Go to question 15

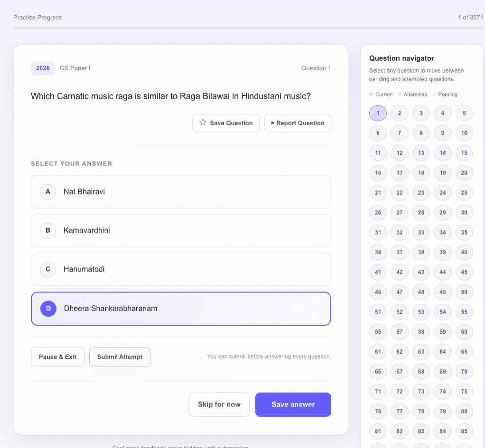464,153
